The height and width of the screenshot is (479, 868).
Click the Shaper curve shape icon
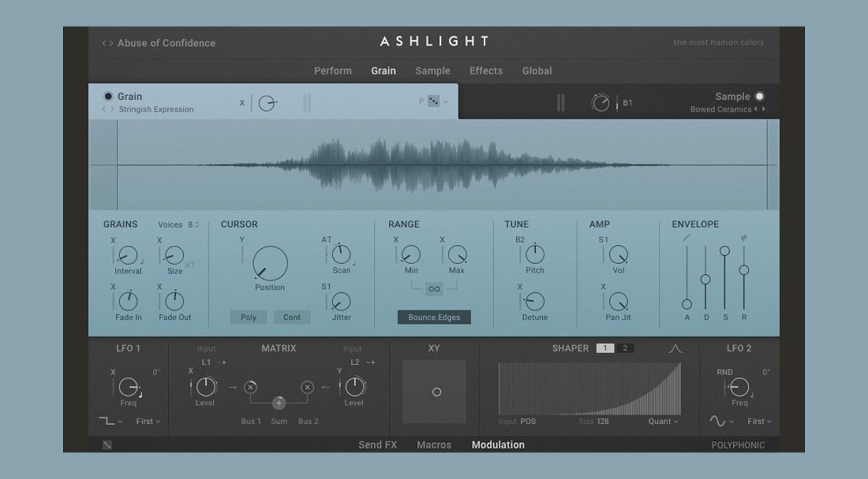pos(675,349)
